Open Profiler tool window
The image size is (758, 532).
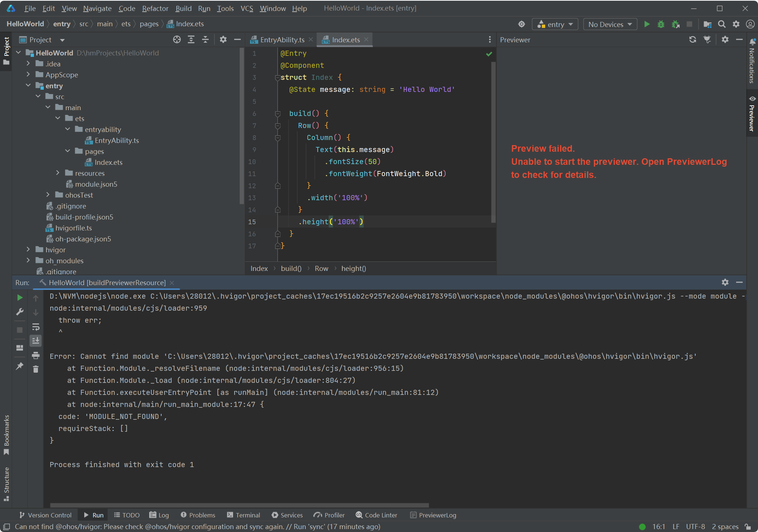[329, 515]
